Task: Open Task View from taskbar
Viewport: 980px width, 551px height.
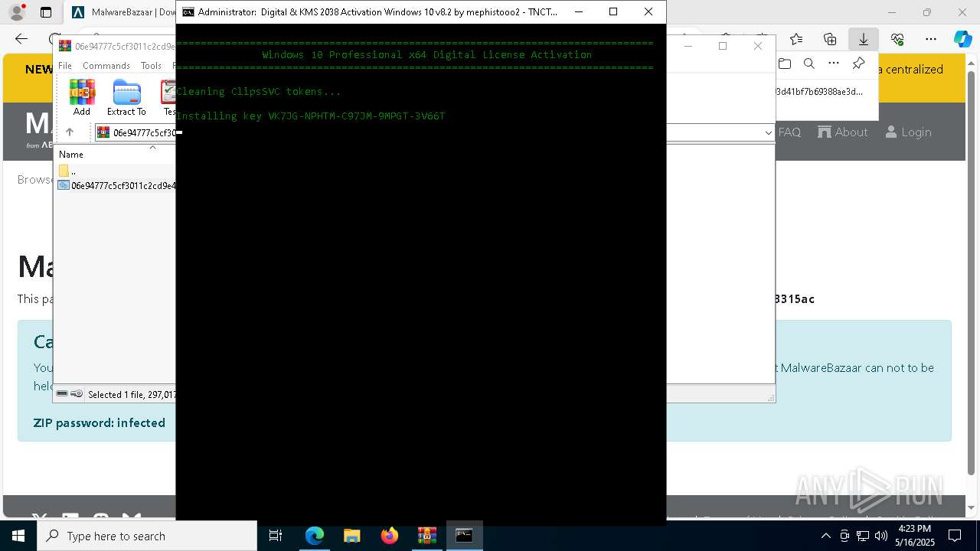Action: click(276, 536)
